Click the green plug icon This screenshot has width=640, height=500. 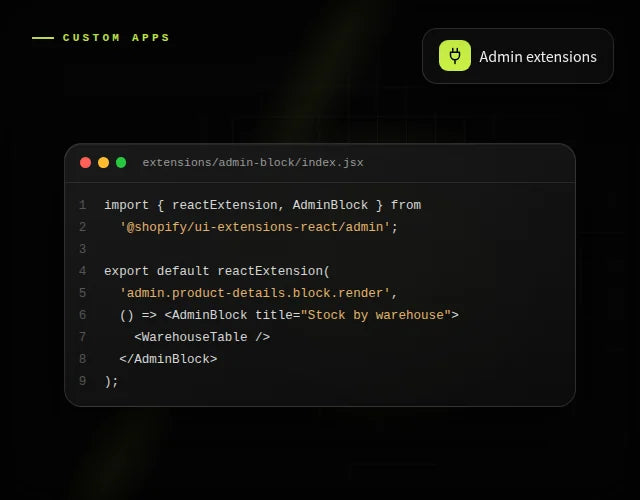[x=455, y=56]
